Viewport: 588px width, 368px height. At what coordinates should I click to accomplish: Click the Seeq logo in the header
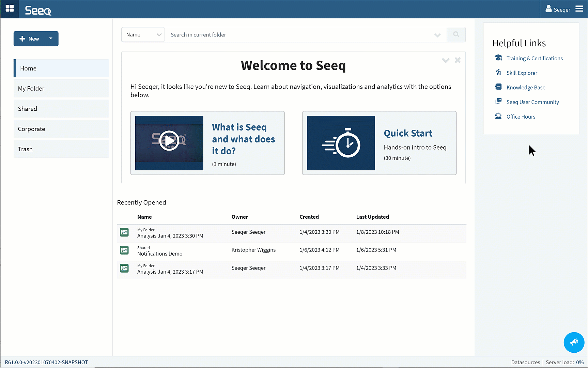[x=38, y=11]
